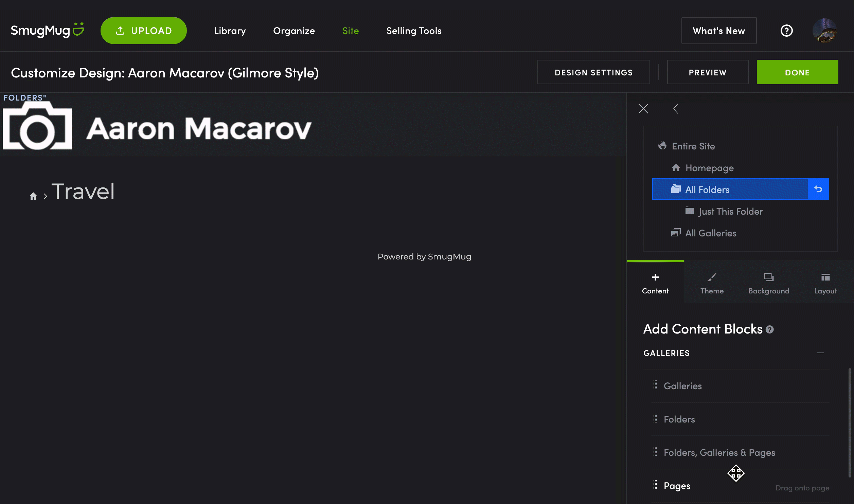The height and width of the screenshot is (504, 854).
Task: Select Entire Site in the scope tree
Action: coord(693,146)
